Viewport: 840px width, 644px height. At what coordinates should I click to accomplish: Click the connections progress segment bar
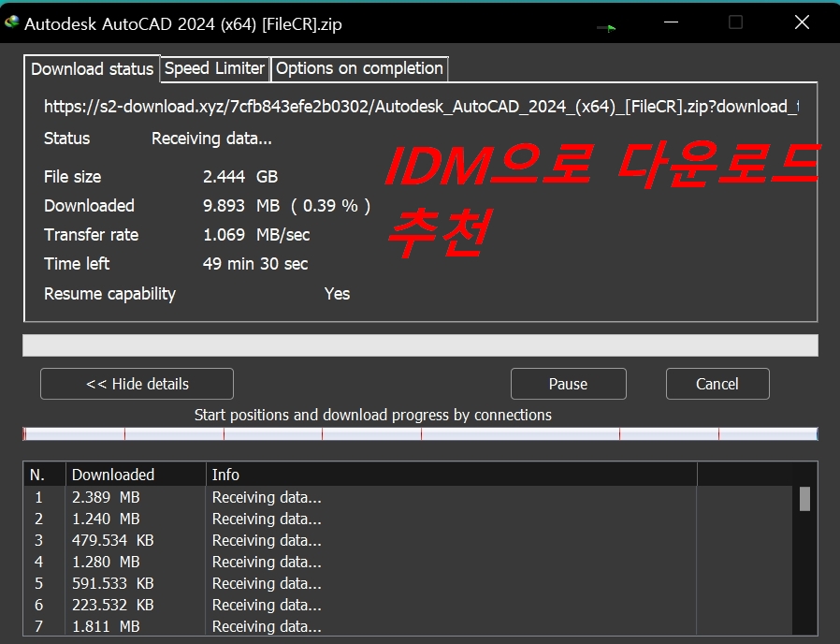coord(420,433)
